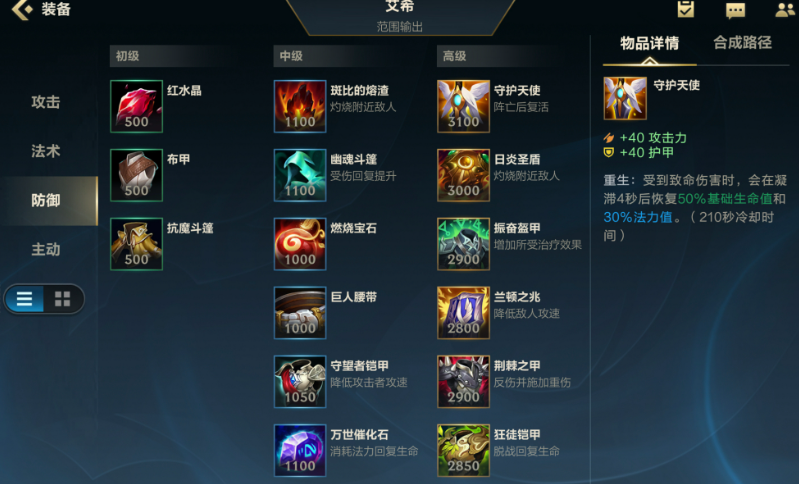Switch to grid view toggle
Image resolution: width=799 pixels, height=484 pixels.
(x=63, y=299)
